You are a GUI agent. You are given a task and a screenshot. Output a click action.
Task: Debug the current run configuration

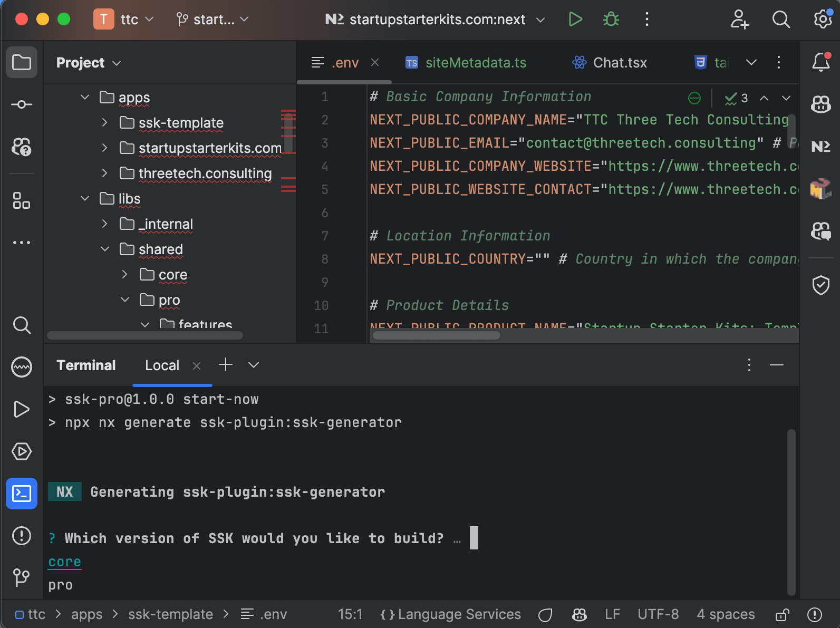611,20
